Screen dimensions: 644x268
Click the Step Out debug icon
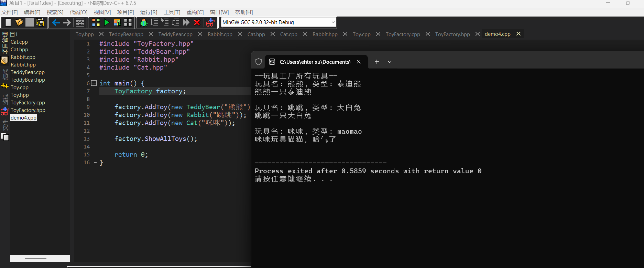click(x=176, y=22)
